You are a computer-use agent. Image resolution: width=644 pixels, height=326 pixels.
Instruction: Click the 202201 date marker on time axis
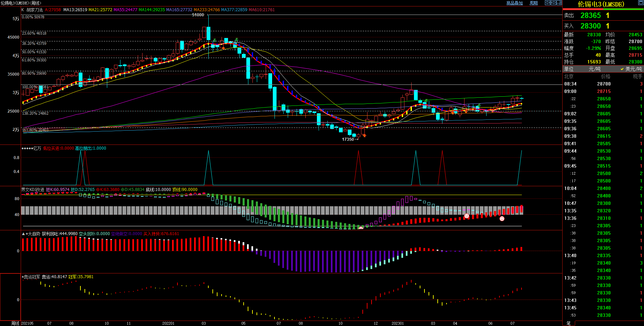(x=168, y=323)
